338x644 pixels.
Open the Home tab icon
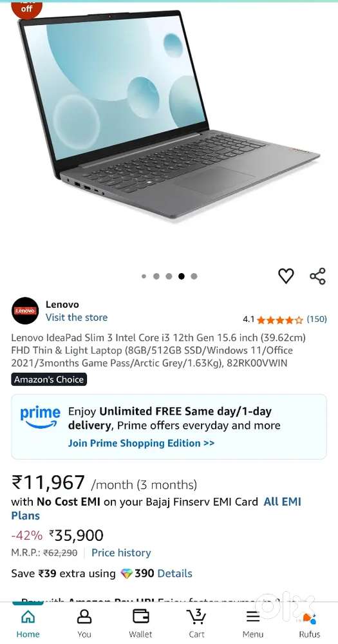[x=28, y=616]
